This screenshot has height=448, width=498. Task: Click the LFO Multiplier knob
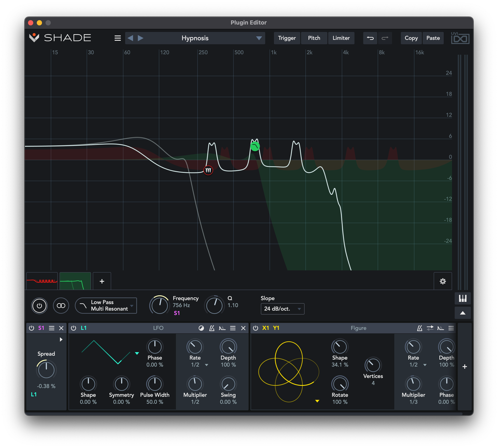[195, 384]
